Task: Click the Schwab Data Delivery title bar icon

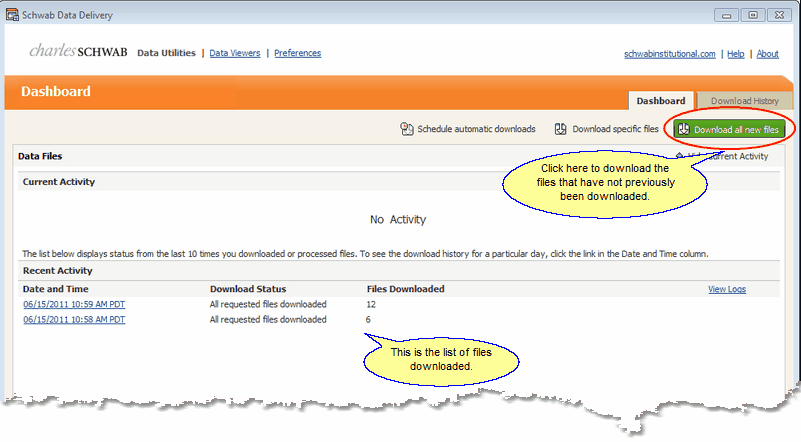Action: pos(12,15)
